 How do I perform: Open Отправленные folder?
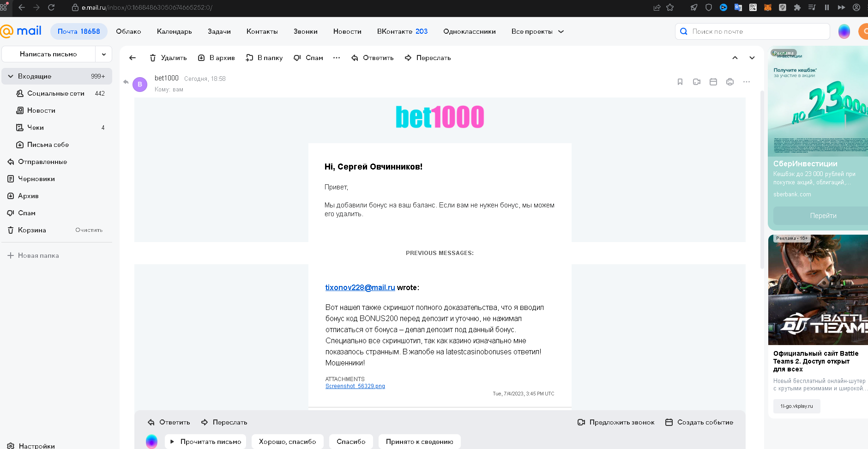(57, 162)
